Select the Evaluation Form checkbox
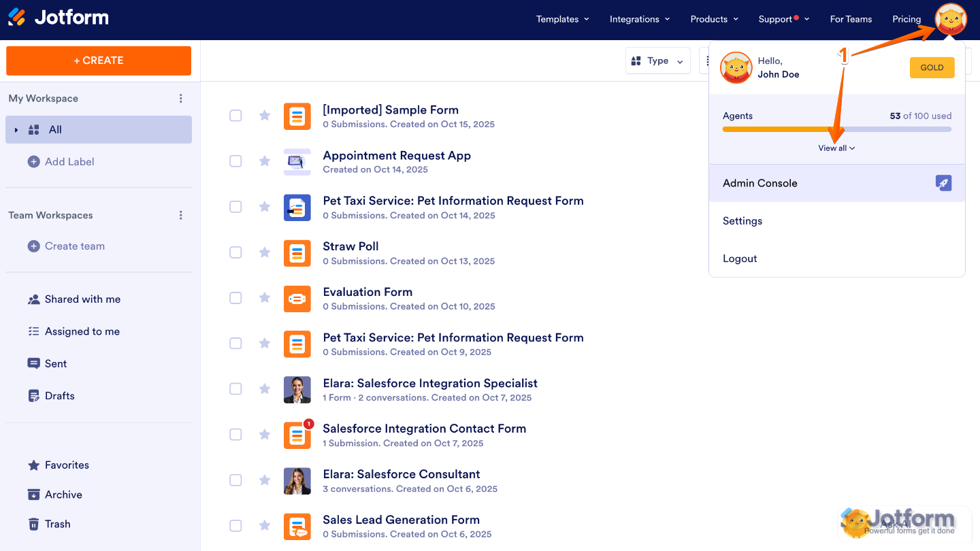 tap(235, 298)
